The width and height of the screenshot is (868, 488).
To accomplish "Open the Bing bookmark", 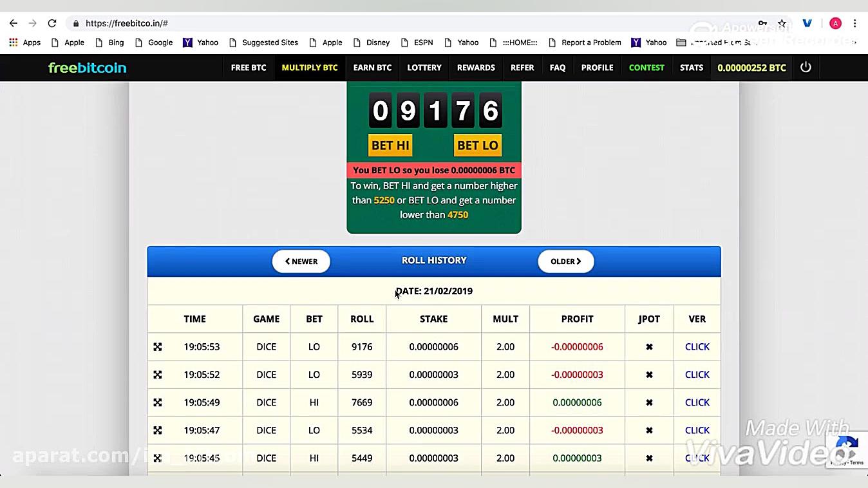I will pos(109,42).
